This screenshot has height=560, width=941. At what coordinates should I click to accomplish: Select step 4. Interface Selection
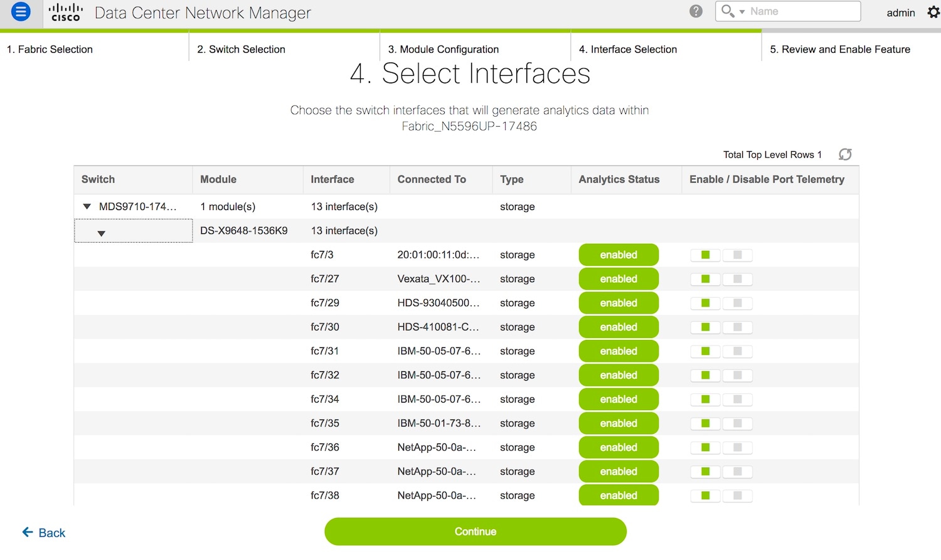click(628, 49)
